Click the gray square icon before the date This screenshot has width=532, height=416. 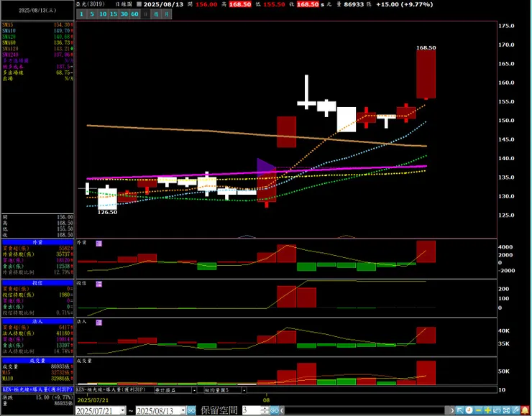click(x=139, y=4)
